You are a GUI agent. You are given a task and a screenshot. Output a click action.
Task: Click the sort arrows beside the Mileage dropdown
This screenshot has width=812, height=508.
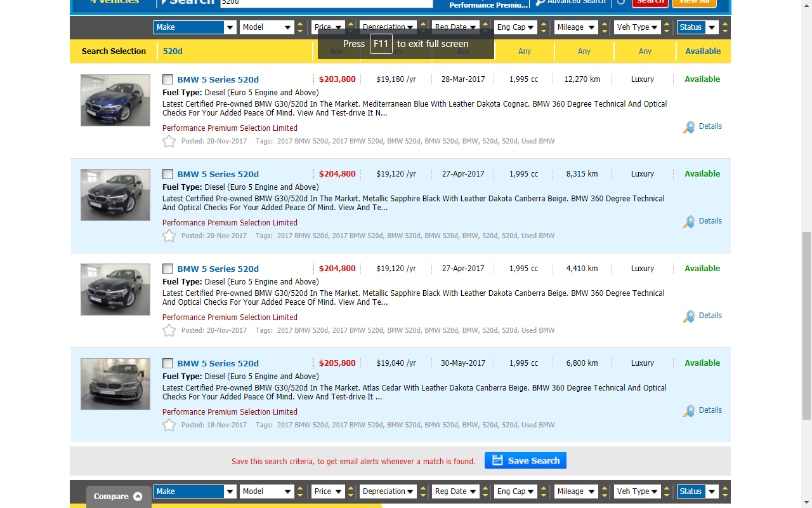pos(606,27)
